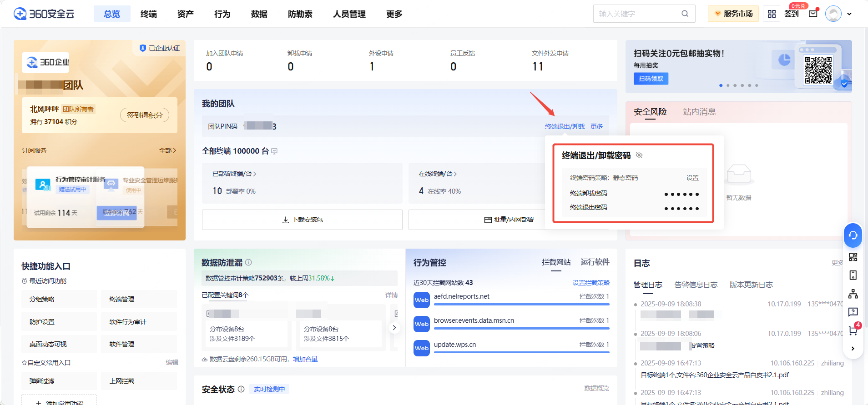This screenshot has height=405, width=868.
Task: Click the shopping cart icon with badge
Action: pyautogui.click(x=853, y=330)
